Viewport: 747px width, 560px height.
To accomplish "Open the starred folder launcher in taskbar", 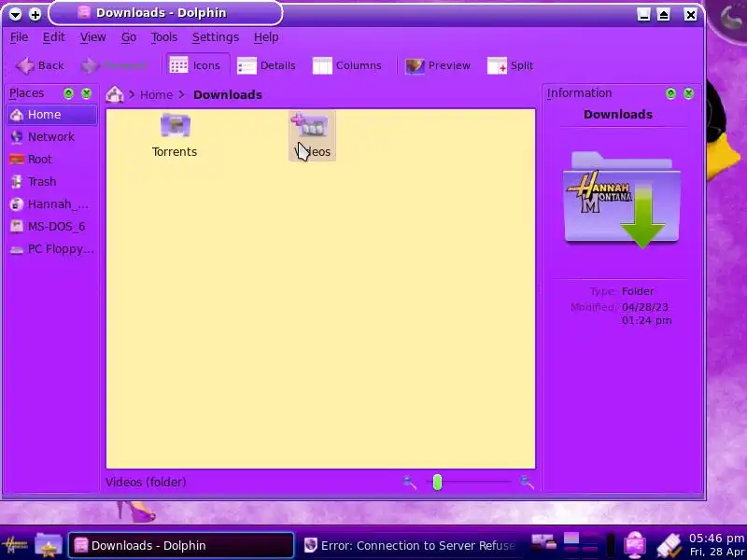I will tap(49, 545).
